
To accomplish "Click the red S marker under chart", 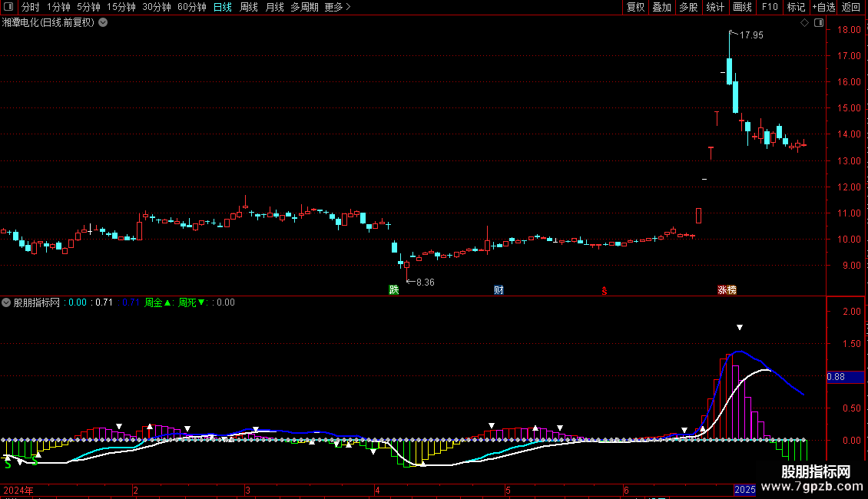I will point(605,291).
